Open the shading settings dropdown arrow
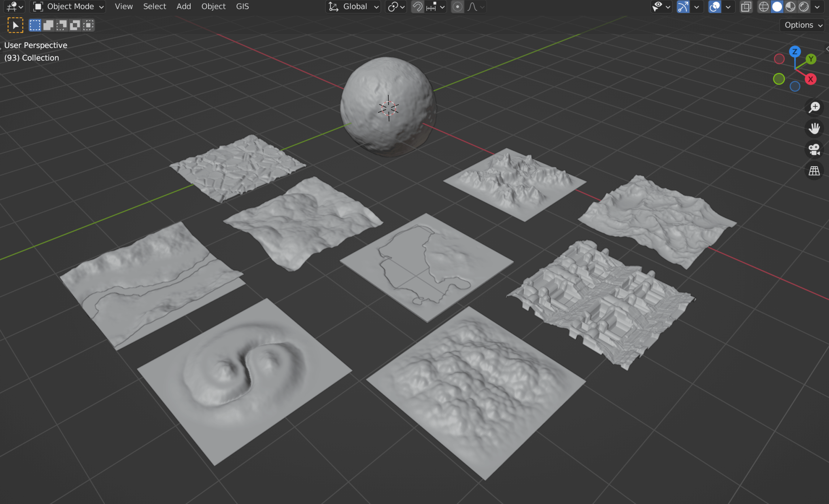The image size is (829, 504). point(817,7)
